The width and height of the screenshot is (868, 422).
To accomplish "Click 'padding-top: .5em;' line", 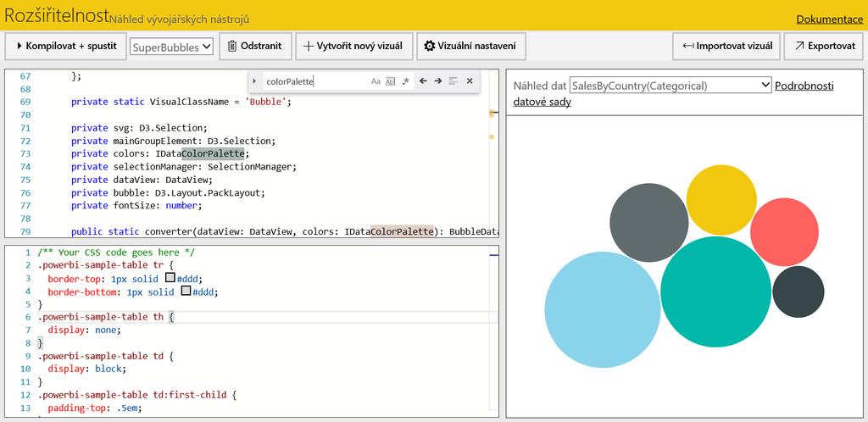I will pos(95,408).
